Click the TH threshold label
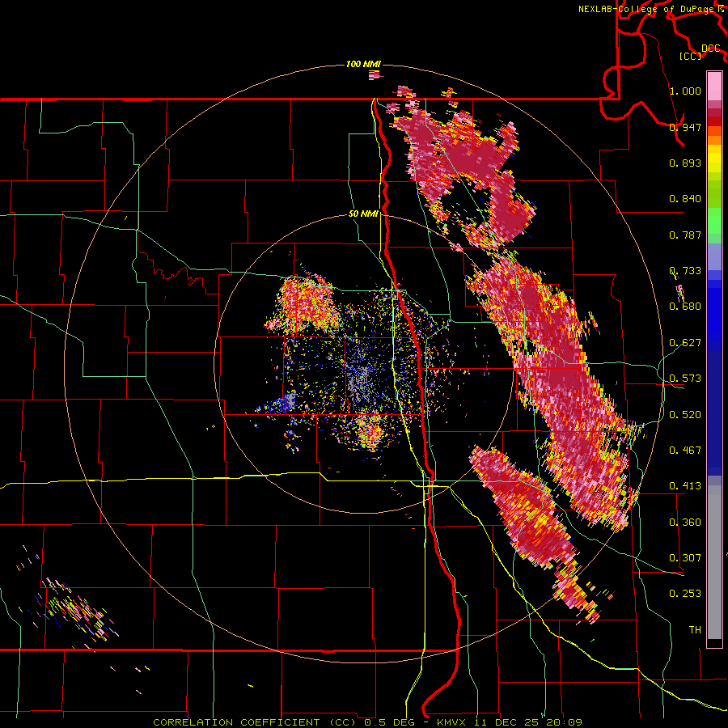728x728 pixels. (695, 629)
